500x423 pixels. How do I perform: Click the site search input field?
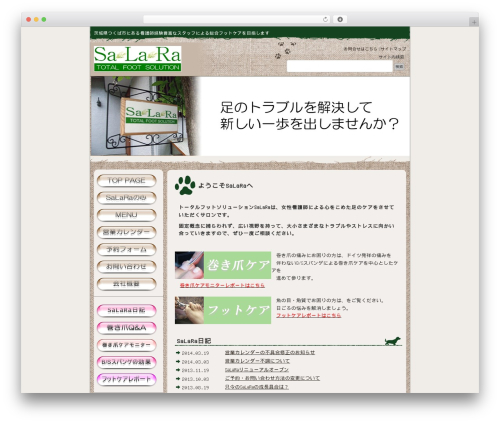340,66
